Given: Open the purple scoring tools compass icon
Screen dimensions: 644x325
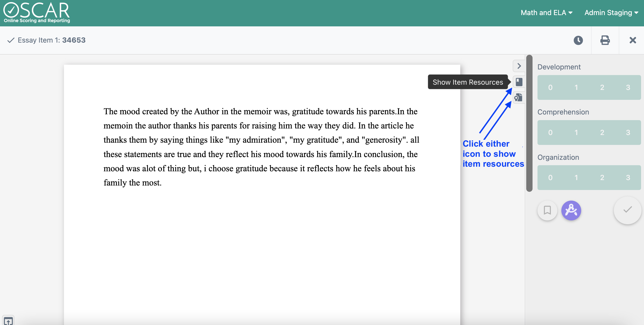Looking at the screenshot, I should point(572,211).
